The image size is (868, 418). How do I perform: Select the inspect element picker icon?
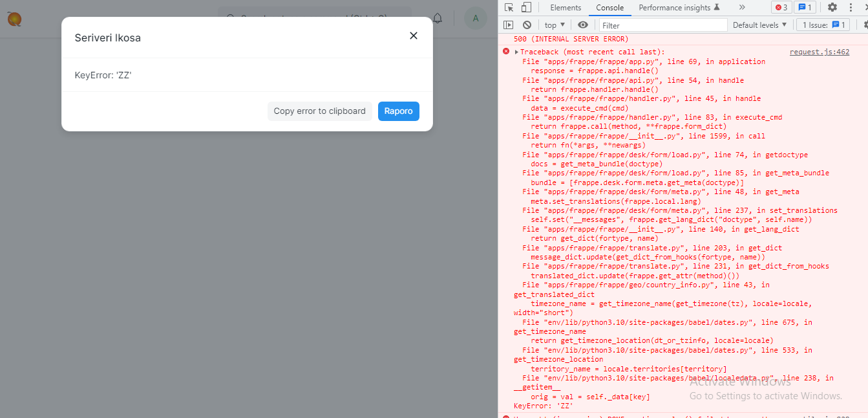509,8
